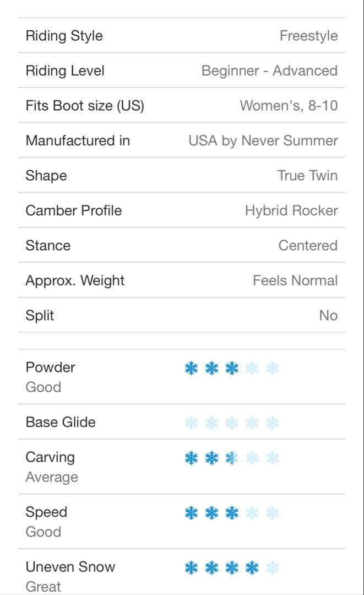Tap the second snowflake in the Carving rating
This screenshot has width=364, height=595.
211,458
